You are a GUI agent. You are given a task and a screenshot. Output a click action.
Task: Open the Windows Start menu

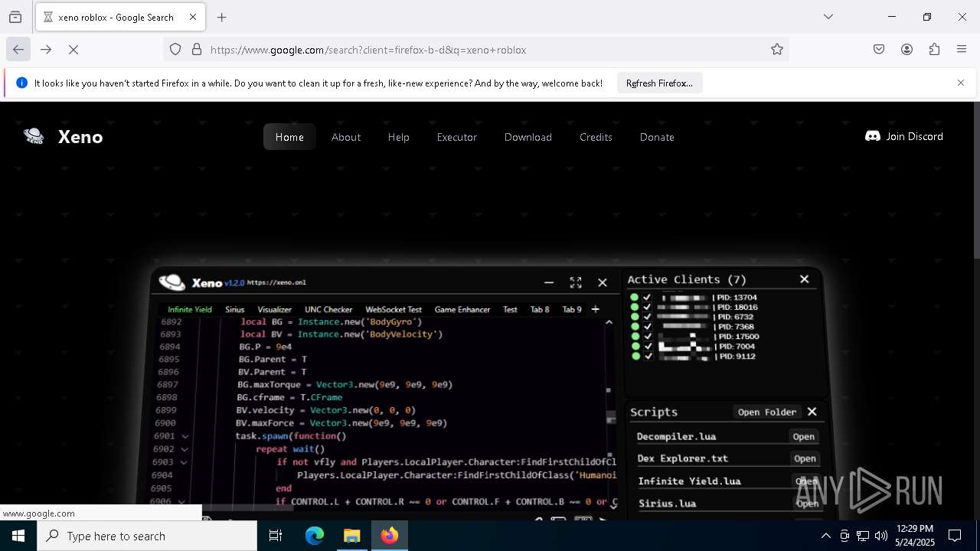point(18,536)
